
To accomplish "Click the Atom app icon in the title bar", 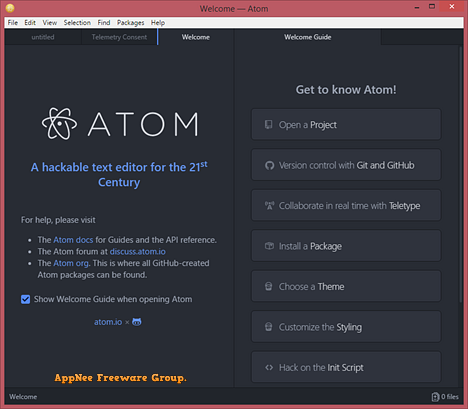I will pyautogui.click(x=10, y=8).
